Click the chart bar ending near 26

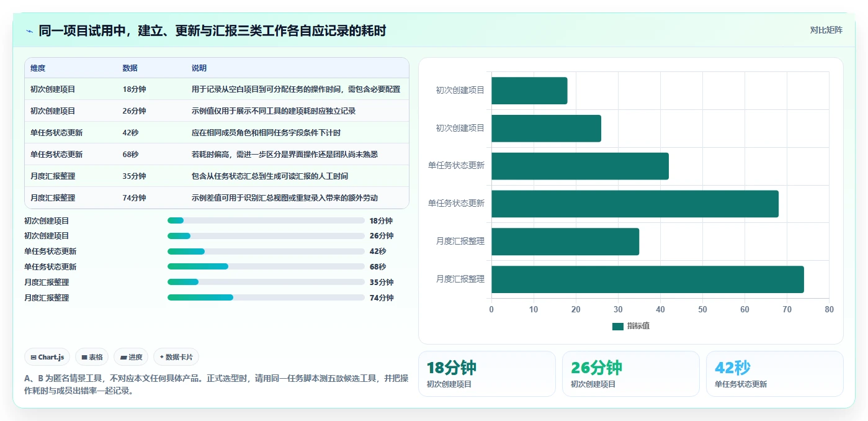coord(546,129)
